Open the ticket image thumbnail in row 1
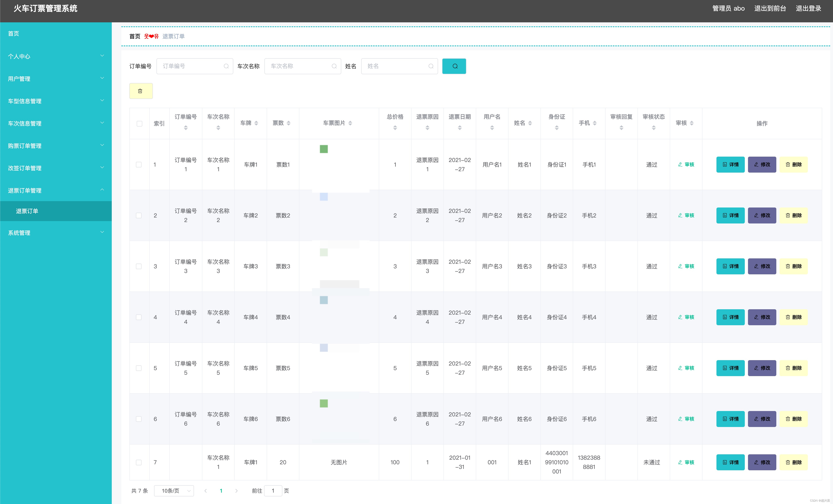833x504 pixels. click(x=324, y=149)
